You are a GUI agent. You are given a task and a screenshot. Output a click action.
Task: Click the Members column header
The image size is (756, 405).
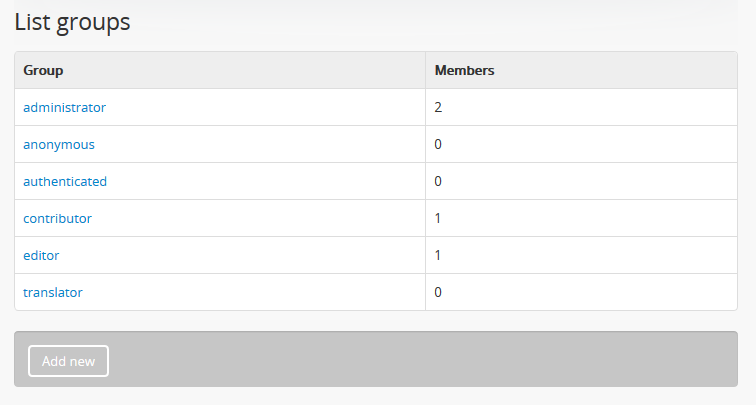point(465,71)
